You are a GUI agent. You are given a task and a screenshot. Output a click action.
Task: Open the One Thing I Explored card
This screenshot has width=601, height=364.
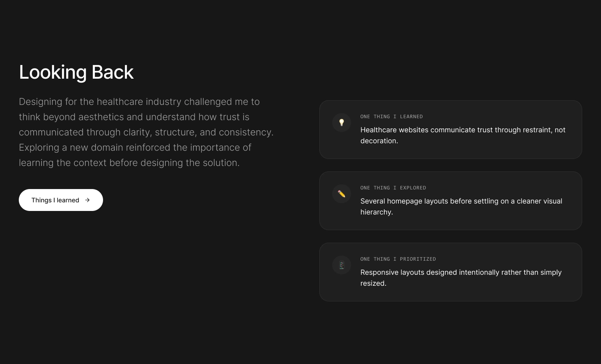(451, 201)
